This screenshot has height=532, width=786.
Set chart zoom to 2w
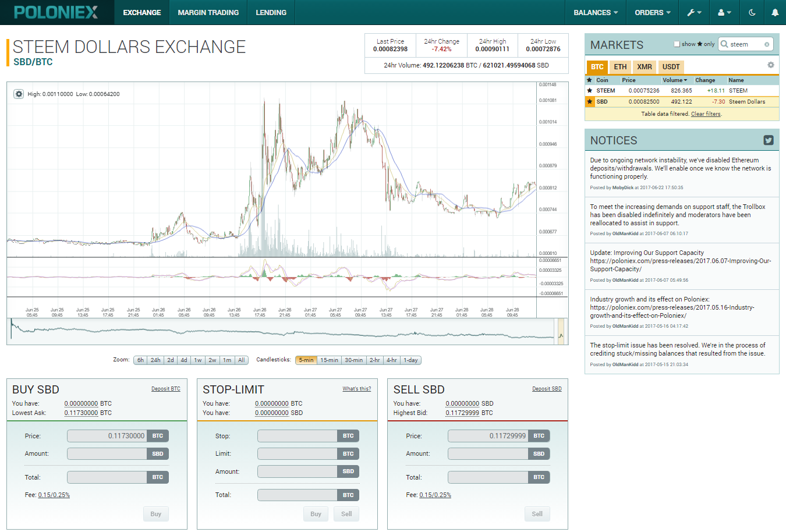pos(213,360)
